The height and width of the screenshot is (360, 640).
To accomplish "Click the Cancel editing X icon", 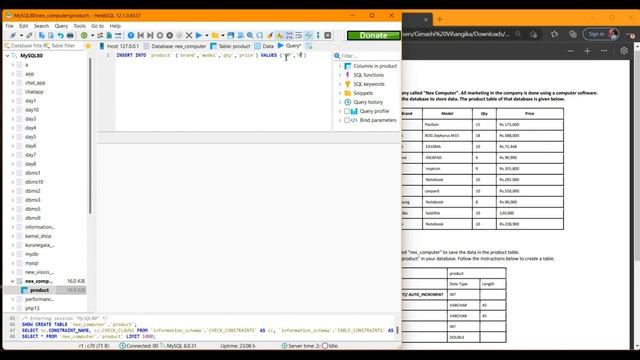I will [189, 36].
